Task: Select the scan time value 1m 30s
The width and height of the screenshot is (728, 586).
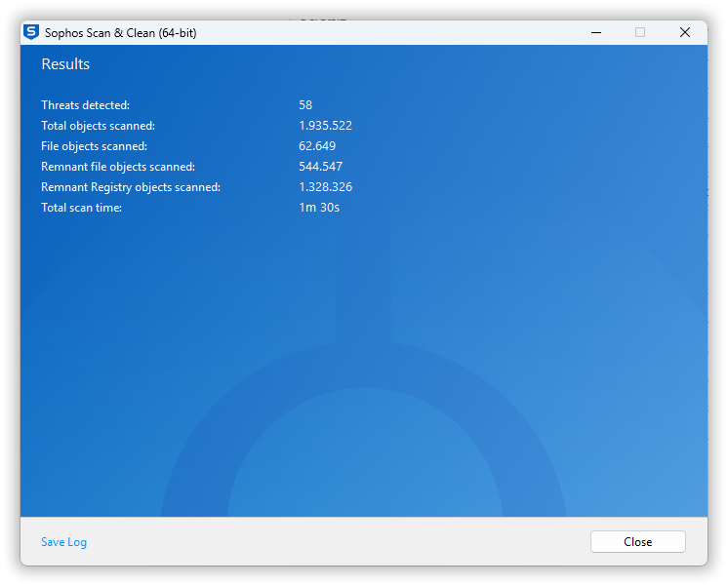Action: (x=319, y=208)
